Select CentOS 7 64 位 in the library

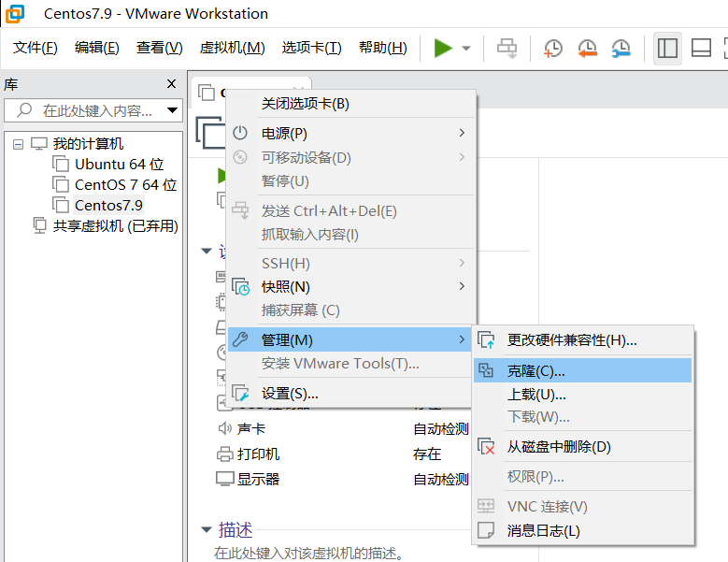125,185
